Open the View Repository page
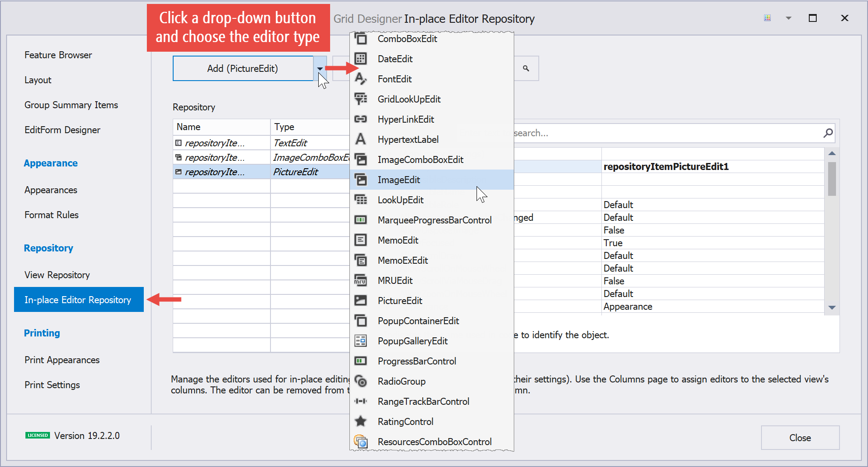Viewport: 868px width, 467px height. [57, 275]
